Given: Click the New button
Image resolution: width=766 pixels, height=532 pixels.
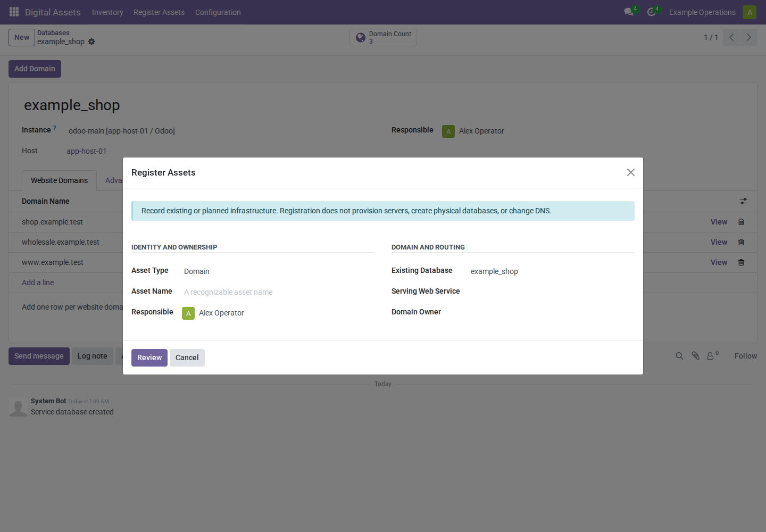Looking at the screenshot, I should [x=22, y=37].
